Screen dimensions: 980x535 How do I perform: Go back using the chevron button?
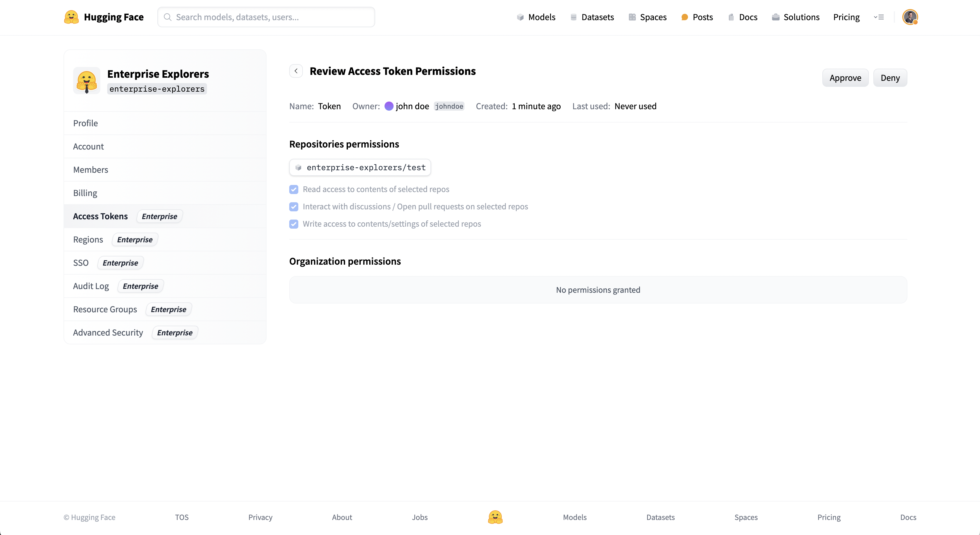tap(296, 71)
